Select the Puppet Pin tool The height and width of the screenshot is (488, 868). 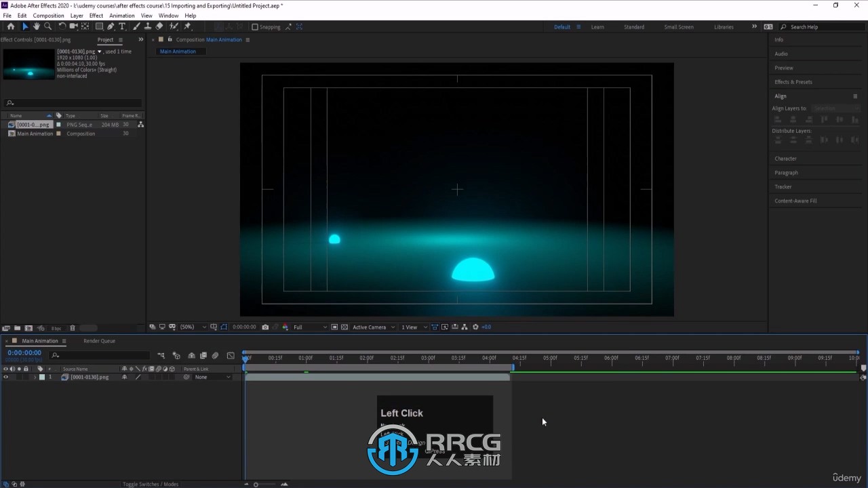188,26
